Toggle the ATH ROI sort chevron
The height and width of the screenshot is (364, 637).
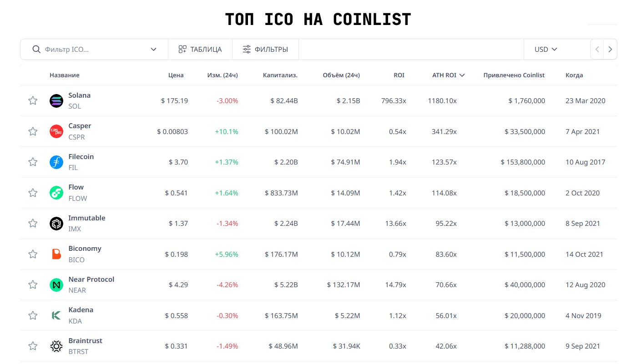pyautogui.click(x=462, y=75)
